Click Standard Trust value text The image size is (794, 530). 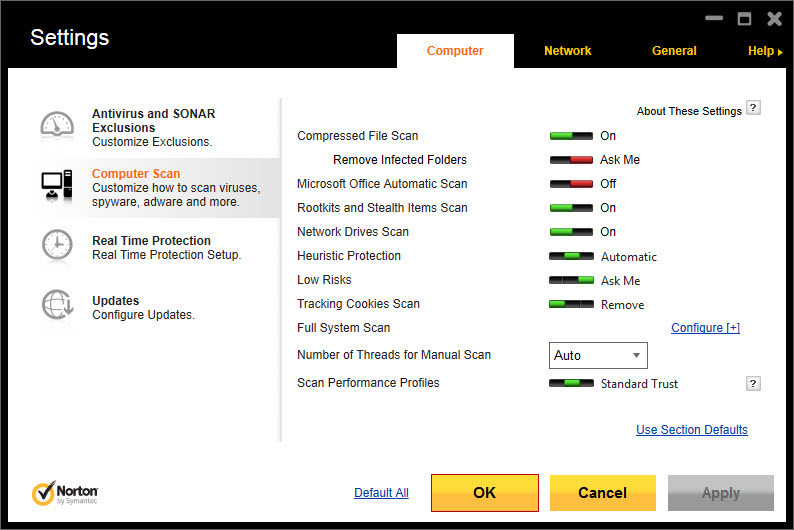[x=639, y=384]
